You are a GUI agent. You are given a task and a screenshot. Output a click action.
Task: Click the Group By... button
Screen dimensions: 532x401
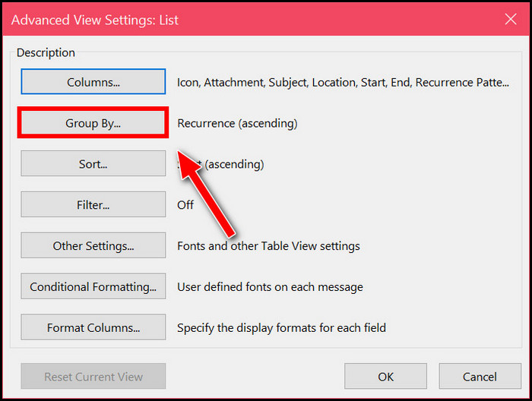tap(93, 123)
